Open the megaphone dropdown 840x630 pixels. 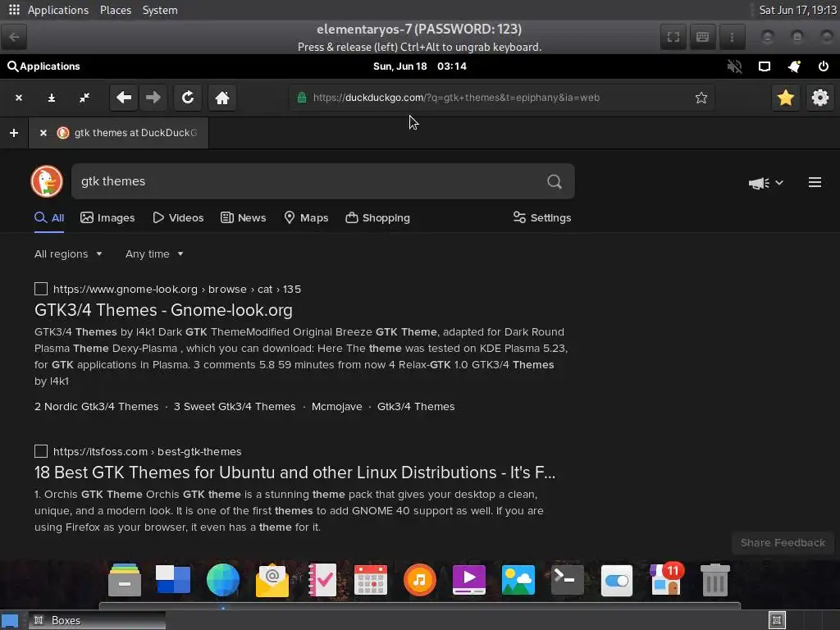(x=765, y=183)
